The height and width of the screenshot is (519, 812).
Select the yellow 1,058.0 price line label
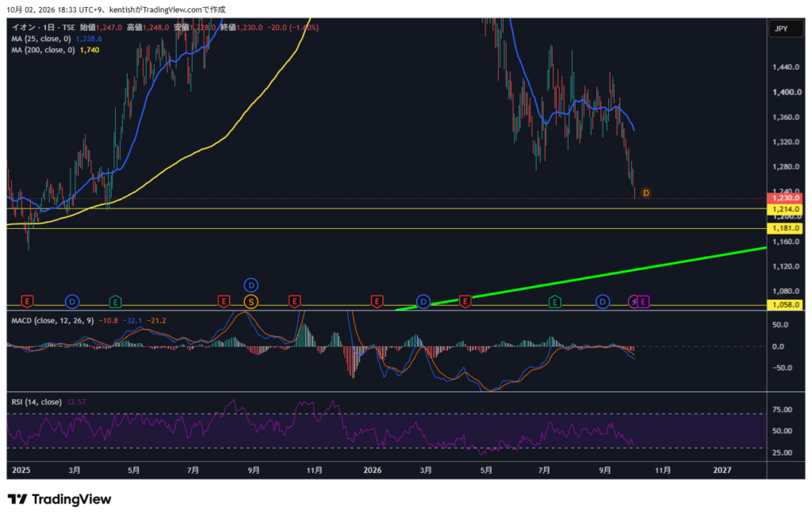(786, 305)
